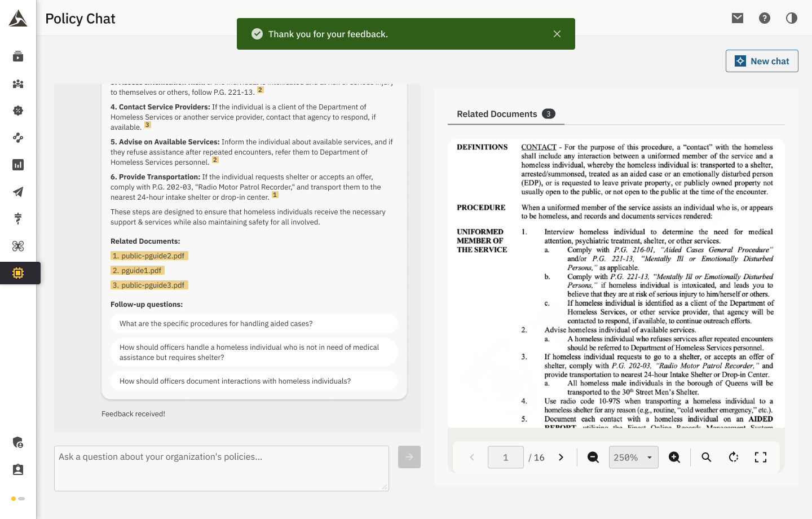Go to the next PDF page

click(x=561, y=457)
